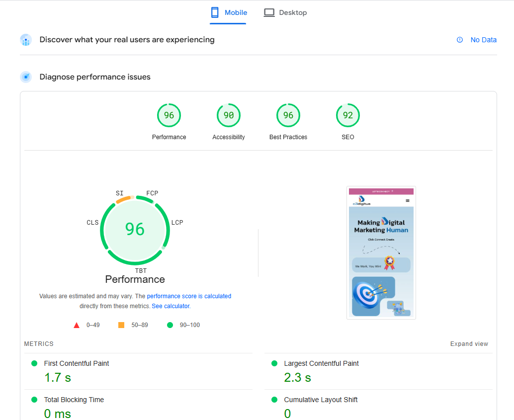The image size is (514, 420).
Task: Click Expand view above the metrics
Action: pyautogui.click(x=469, y=343)
